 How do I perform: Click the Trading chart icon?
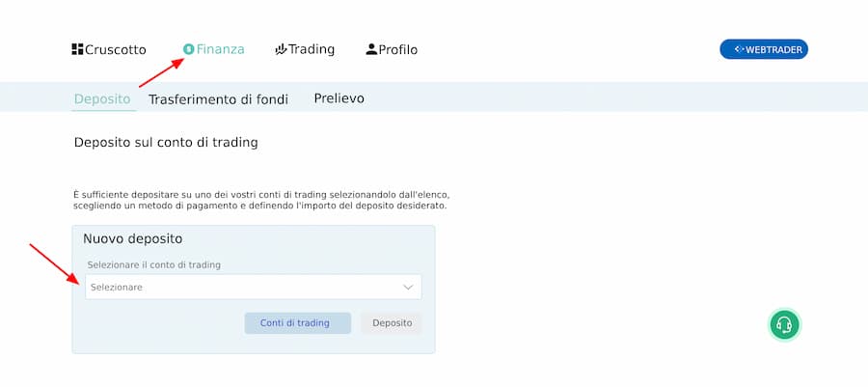[x=282, y=49]
